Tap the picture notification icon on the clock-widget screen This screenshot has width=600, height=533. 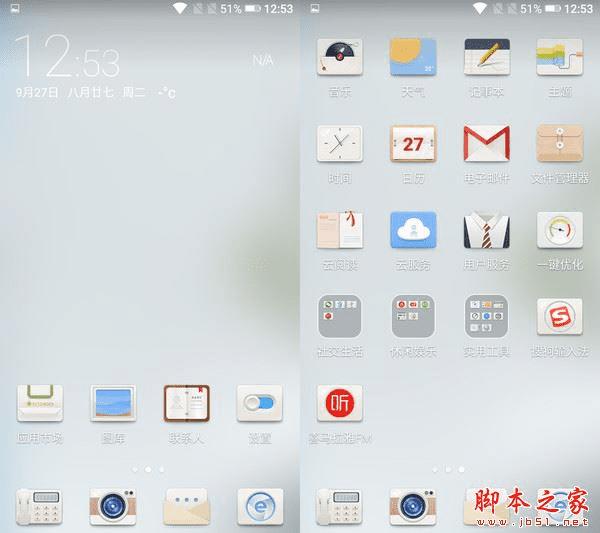tap(15, 8)
